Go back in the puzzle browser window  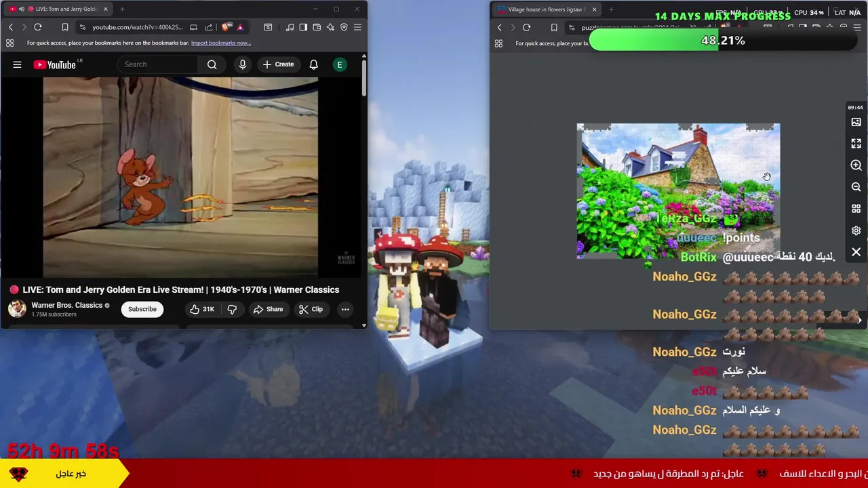pyautogui.click(x=500, y=28)
